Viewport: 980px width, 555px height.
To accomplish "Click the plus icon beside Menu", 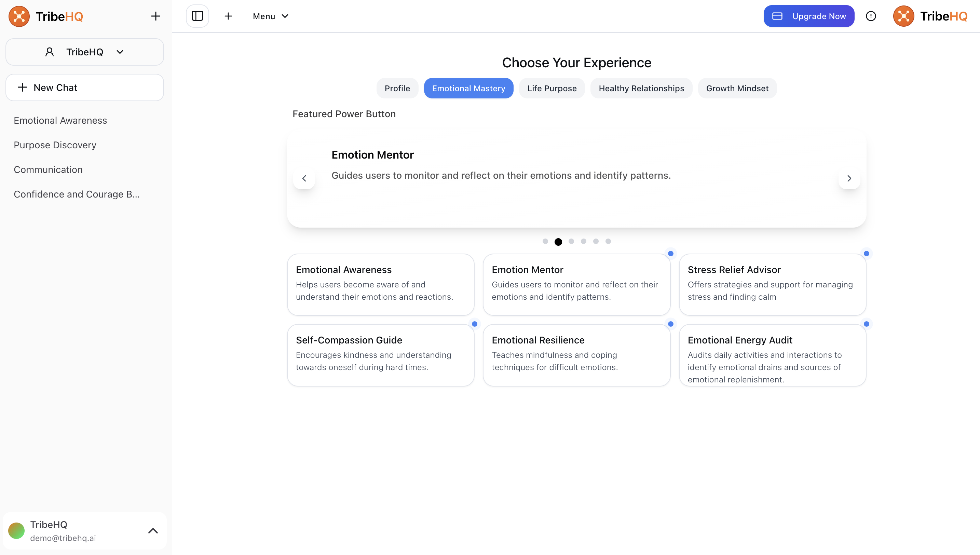I will 228,16.
